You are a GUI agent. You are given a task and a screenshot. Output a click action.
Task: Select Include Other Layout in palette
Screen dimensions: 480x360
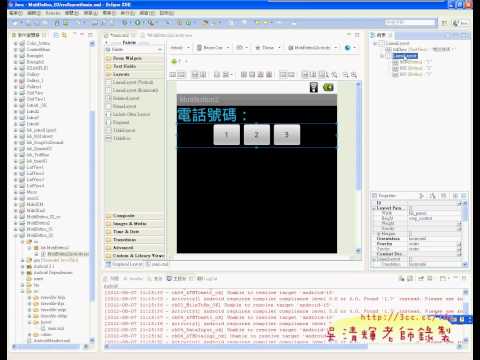pos(128,114)
